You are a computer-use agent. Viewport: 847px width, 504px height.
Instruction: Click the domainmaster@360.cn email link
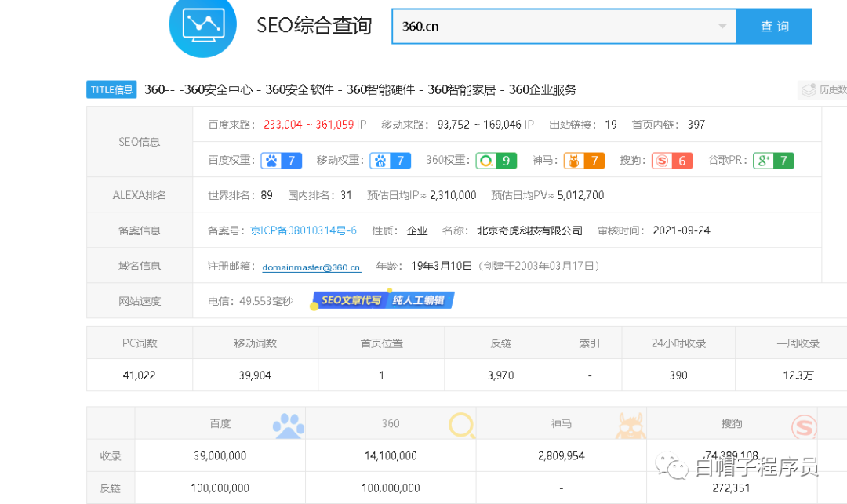311,267
